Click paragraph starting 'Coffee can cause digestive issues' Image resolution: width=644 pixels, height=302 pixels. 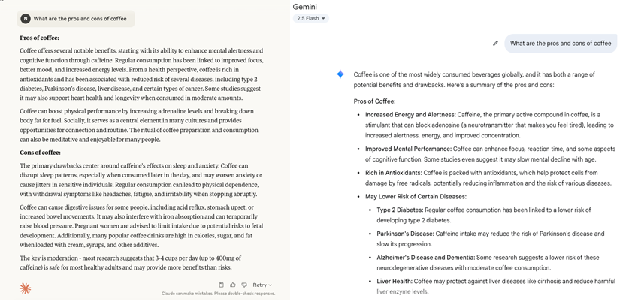coord(142,226)
